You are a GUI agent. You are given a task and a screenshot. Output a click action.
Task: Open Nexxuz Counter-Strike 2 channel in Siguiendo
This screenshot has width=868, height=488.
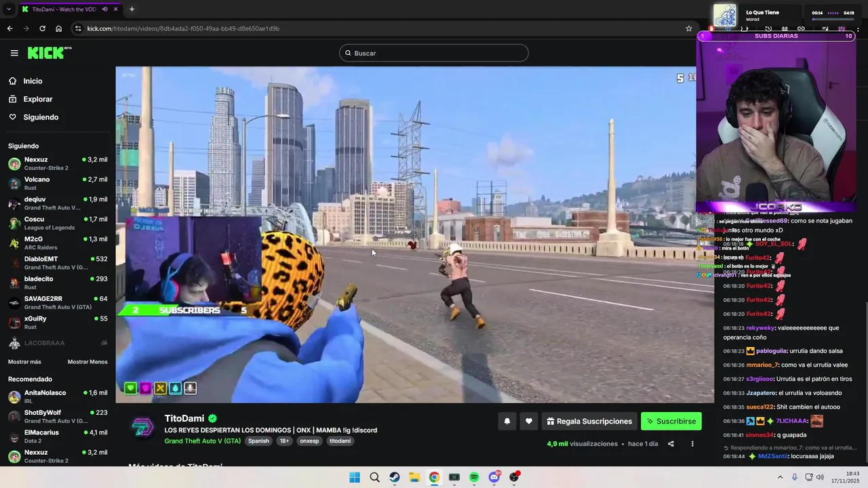click(58, 163)
